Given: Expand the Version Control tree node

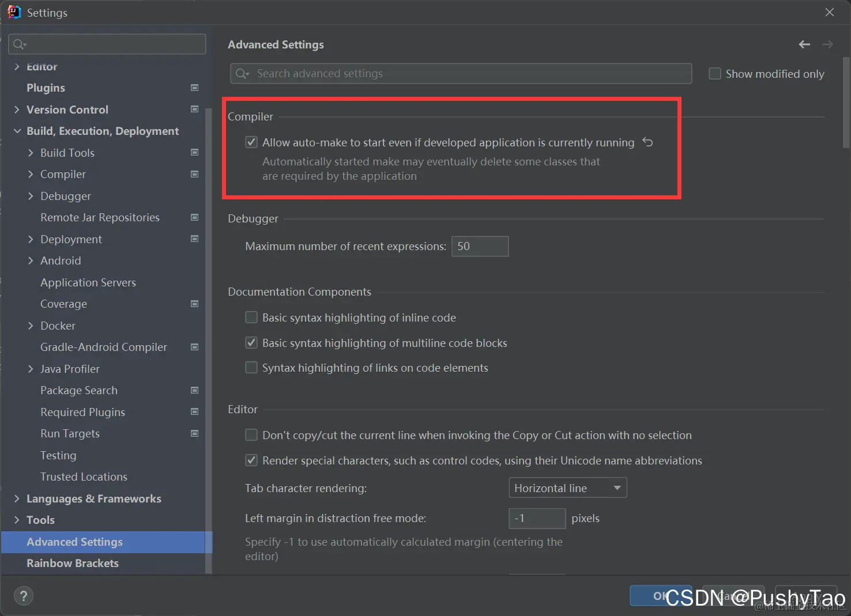Looking at the screenshot, I should click(17, 109).
